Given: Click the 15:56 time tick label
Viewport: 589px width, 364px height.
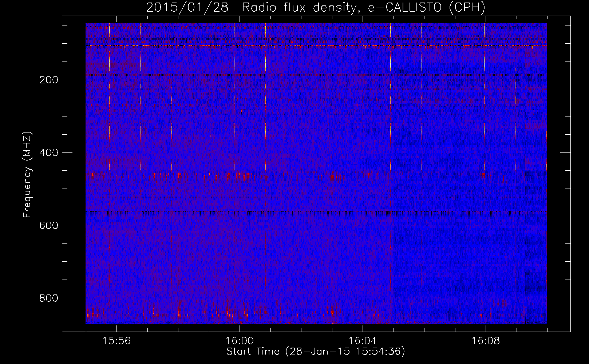Looking at the screenshot, I should point(116,341).
